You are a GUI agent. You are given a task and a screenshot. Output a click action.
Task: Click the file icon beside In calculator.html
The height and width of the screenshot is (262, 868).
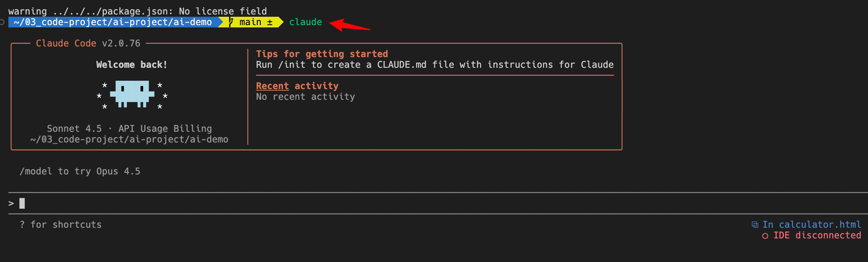pyautogui.click(x=755, y=225)
